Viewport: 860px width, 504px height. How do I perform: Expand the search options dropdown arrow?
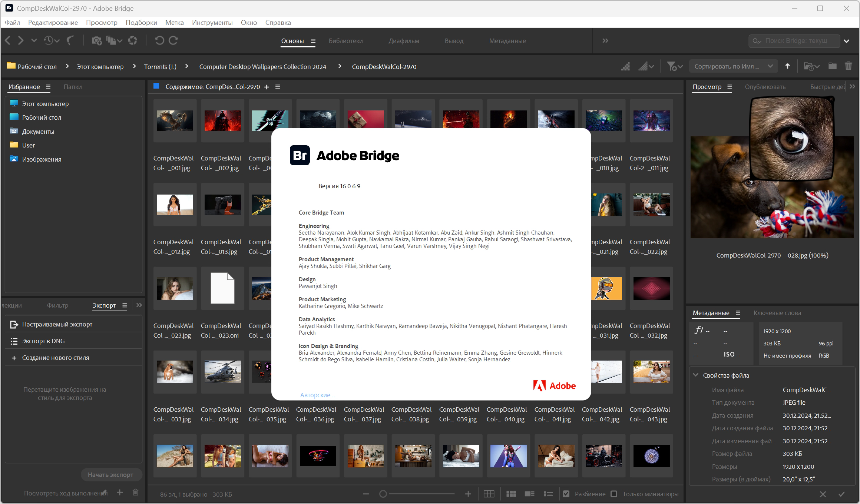pos(847,41)
